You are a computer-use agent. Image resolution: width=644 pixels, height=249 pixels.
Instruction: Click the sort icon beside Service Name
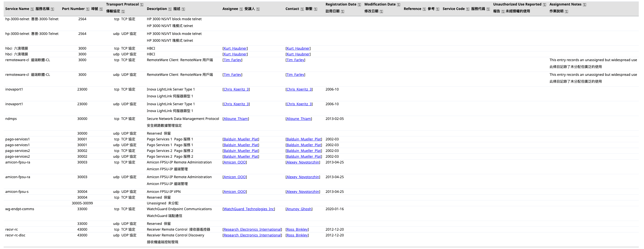click(32, 9)
